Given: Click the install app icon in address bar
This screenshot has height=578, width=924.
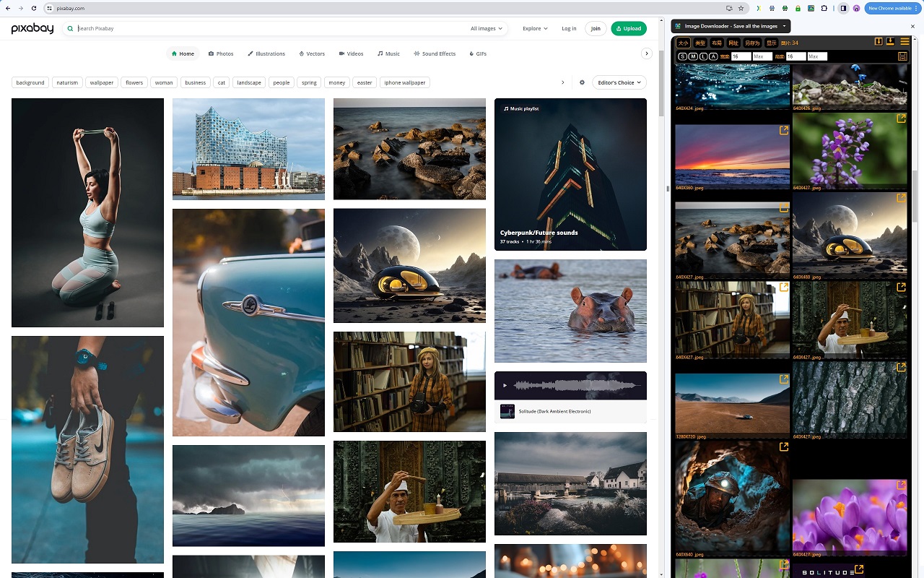Looking at the screenshot, I should pos(729,8).
